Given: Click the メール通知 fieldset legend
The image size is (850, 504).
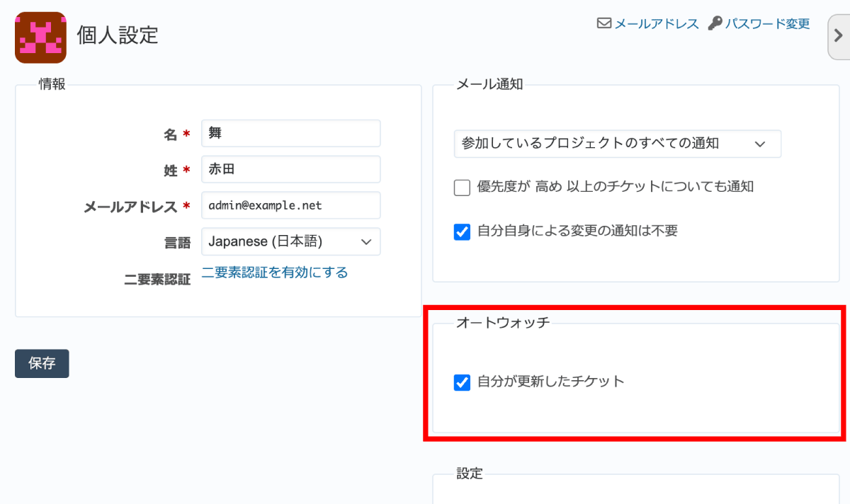Looking at the screenshot, I should [489, 84].
